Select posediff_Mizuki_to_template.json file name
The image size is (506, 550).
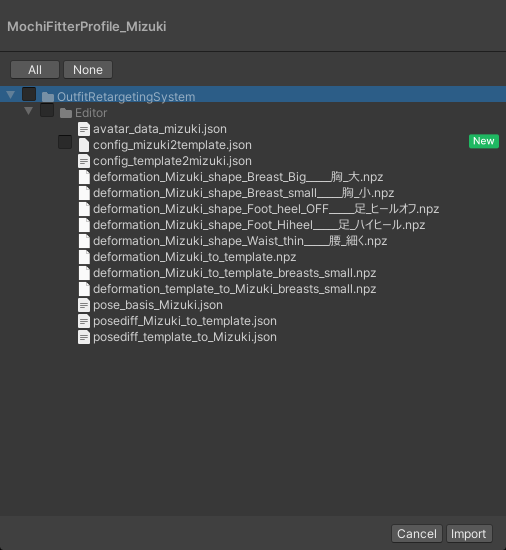pyautogui.click(x=184, y=321)
